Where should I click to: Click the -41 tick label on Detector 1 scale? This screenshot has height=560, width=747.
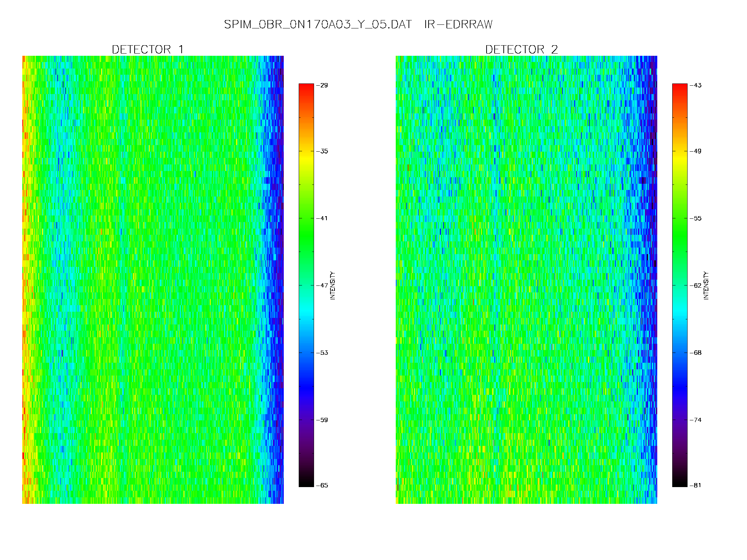[322, 218]
